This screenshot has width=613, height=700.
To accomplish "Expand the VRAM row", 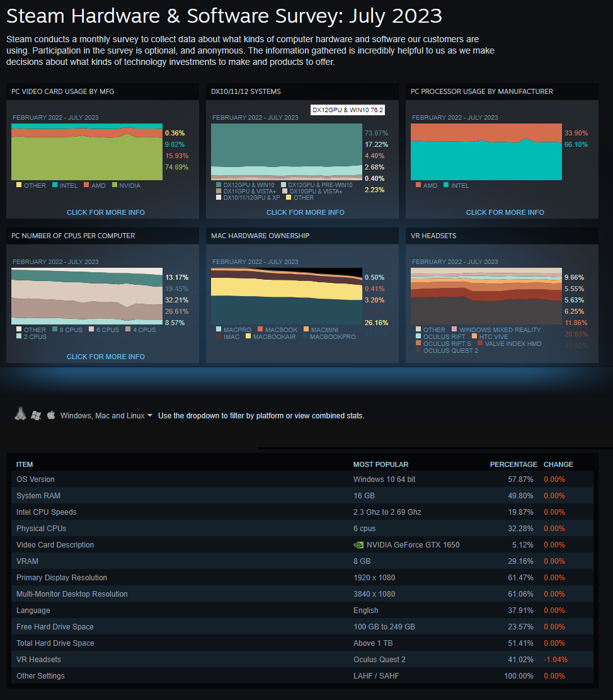I will (302, 561).
